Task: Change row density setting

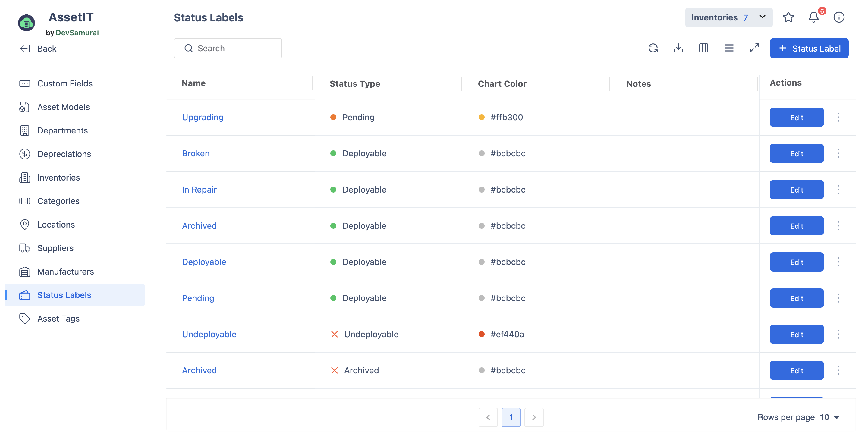Action: pos(729,48)
